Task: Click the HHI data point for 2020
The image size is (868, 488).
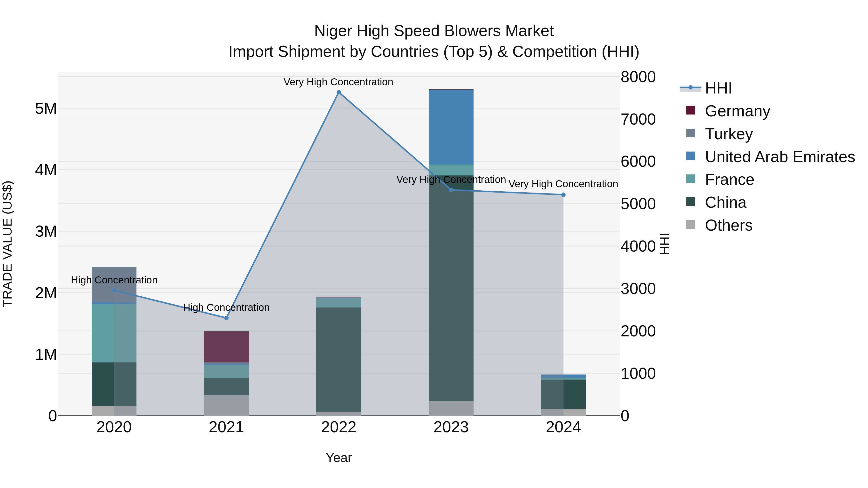Action: pos(114,290)
